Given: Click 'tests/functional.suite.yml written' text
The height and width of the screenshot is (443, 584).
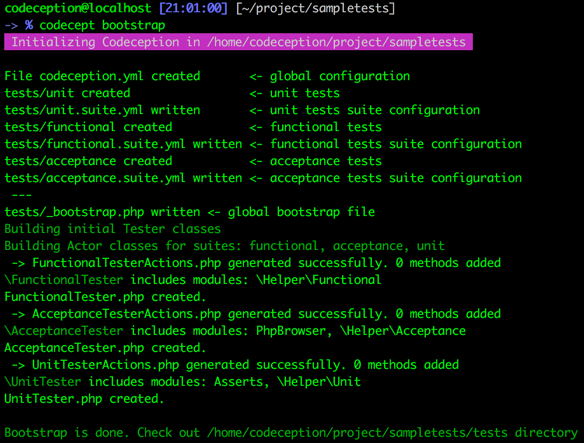Looking at the screenshot, I should pyautogui.click(x=123, y=144).
